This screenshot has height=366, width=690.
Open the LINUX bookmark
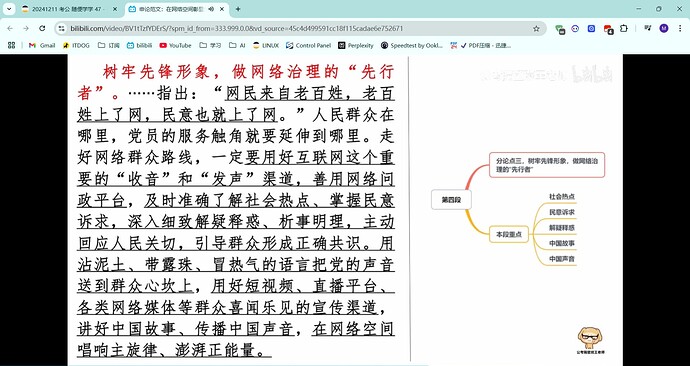point(266,45)
